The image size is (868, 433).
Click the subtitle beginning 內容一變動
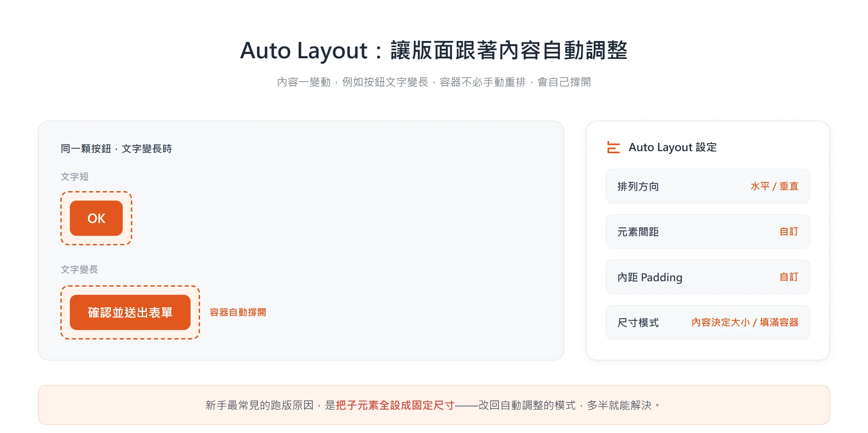point(434,82)
